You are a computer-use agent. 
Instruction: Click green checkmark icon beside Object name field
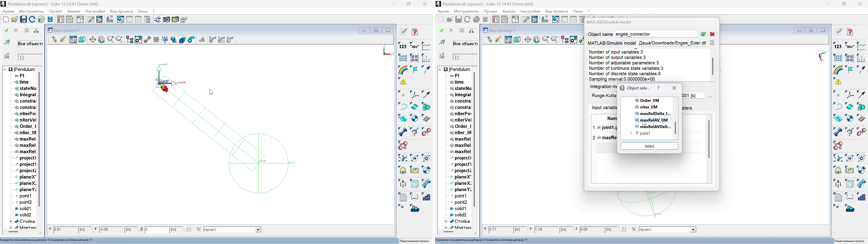(x=703, y=34)
